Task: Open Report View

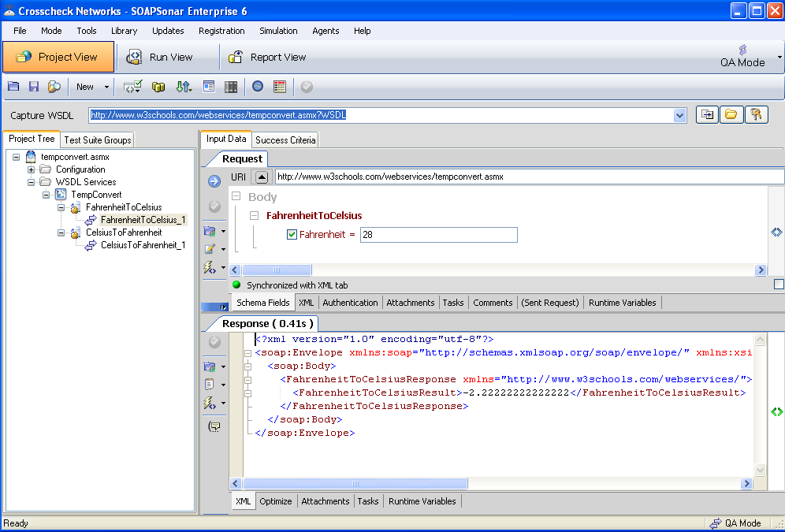Action: pos(268,57)
